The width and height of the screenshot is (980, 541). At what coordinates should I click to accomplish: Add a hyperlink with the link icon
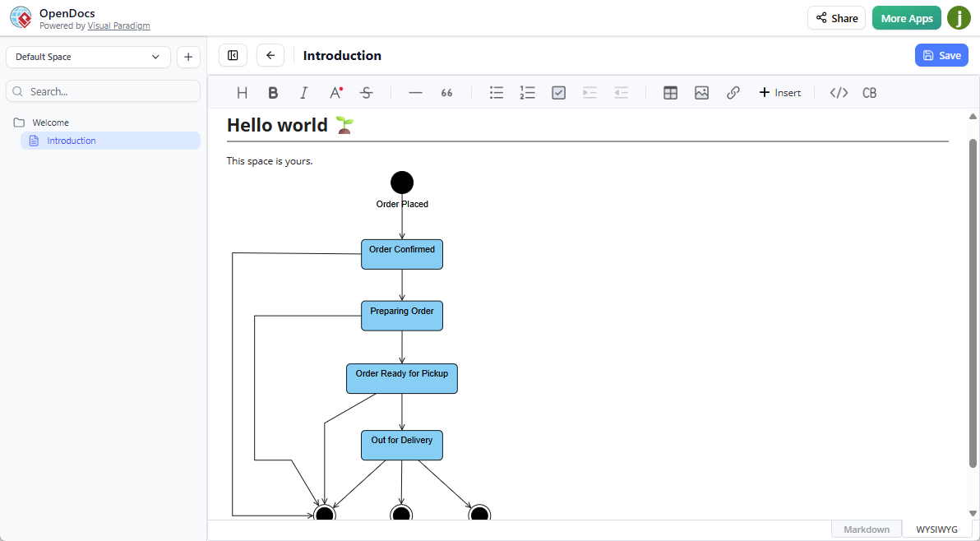pos(733,92)
